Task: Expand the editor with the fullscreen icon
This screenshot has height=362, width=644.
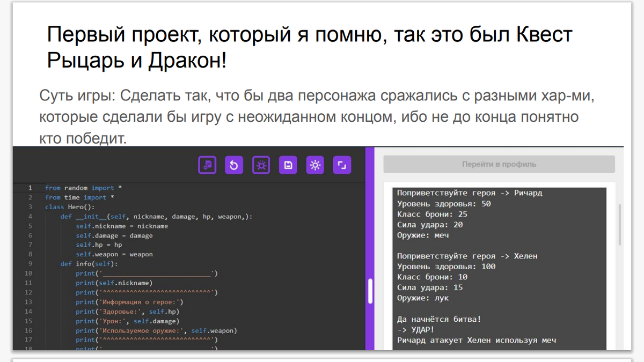Action: (342, 165)
